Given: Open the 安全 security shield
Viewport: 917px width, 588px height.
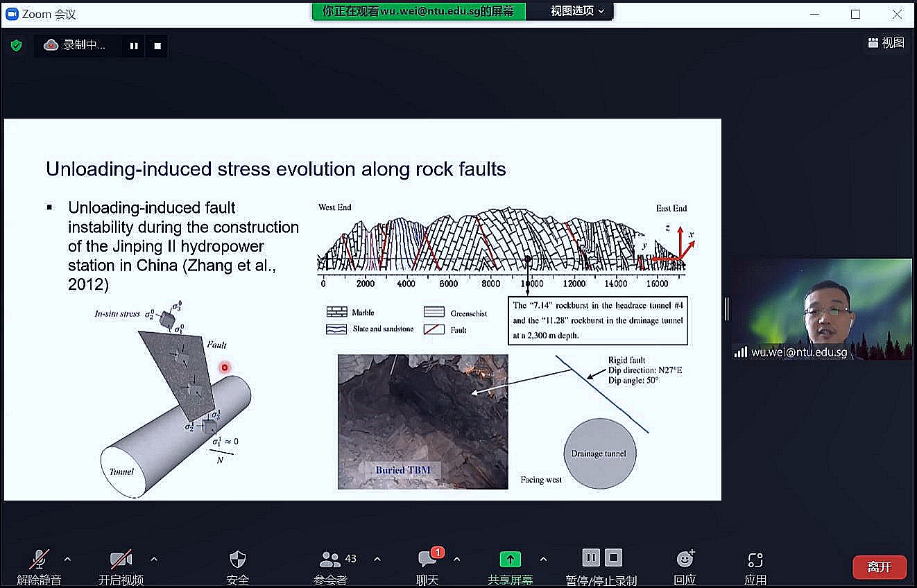Looking at the screenshot, I should 237,560.
